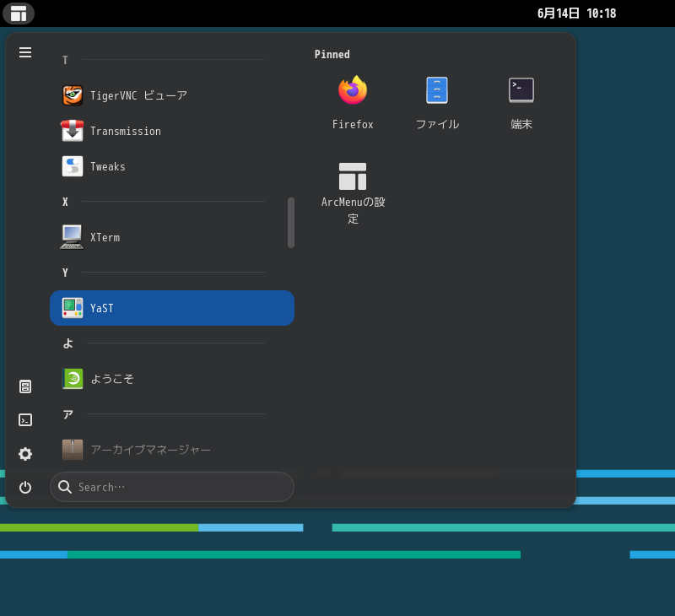The image size is (675, 616).
Task: Open the アーカイブマネージャー icon
Action: [x=73, y=450]
